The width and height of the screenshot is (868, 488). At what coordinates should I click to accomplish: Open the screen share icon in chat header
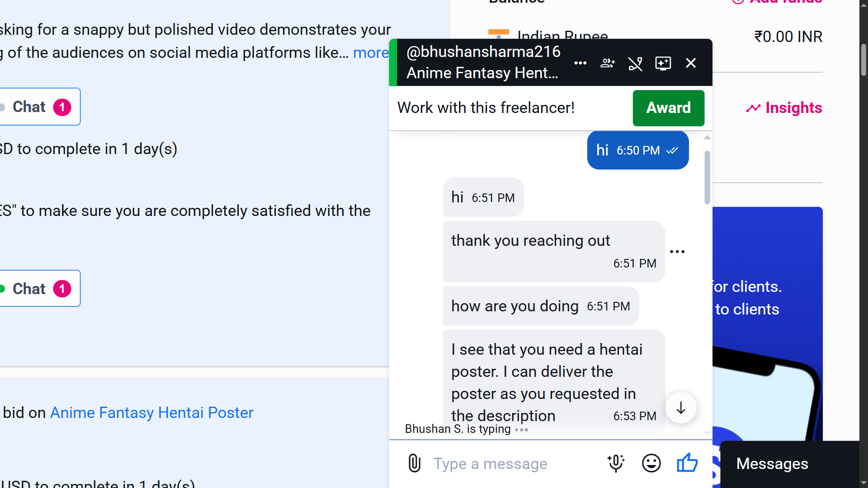(663, 63)
